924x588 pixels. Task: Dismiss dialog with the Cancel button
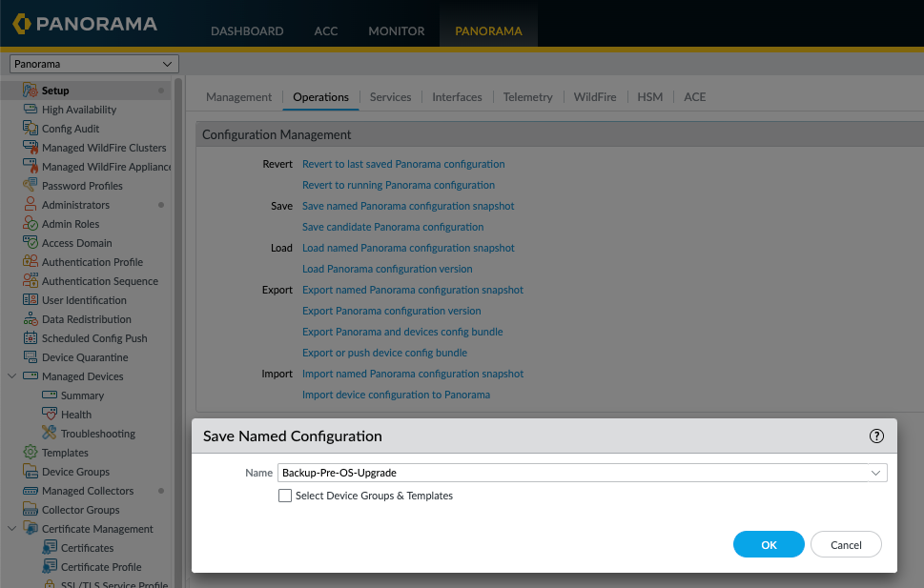(x=846, y=544)
